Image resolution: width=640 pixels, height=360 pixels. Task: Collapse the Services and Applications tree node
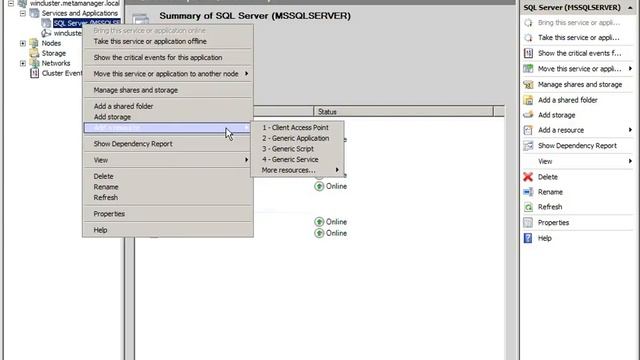pos(23,13)
